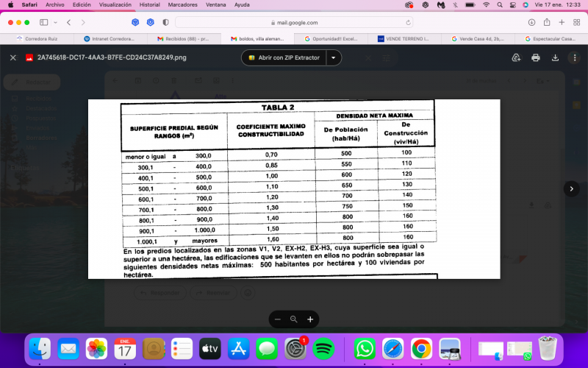Open the App Store from the Dock
The height and width of the screenshot is (368, 588).
pyautogui.click(x=238, y=349)
